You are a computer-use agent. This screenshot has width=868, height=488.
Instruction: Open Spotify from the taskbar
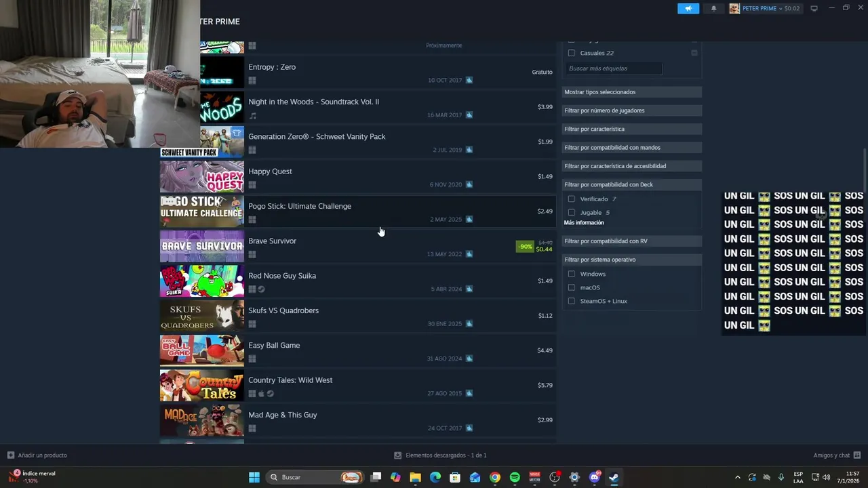coord(515,477)
